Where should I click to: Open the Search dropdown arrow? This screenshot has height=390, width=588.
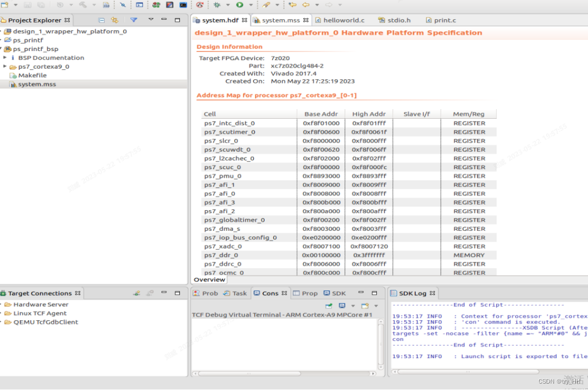point(277,5)
